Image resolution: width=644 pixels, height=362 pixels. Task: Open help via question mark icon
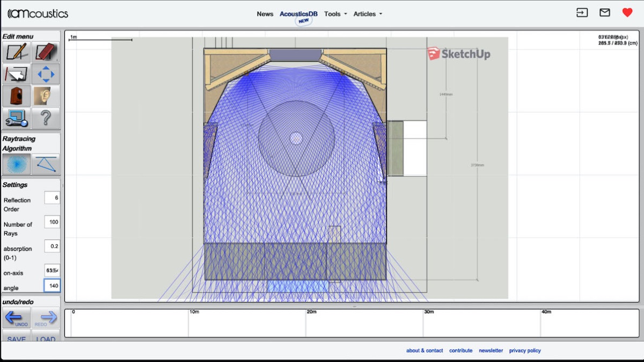click(46, 118)
